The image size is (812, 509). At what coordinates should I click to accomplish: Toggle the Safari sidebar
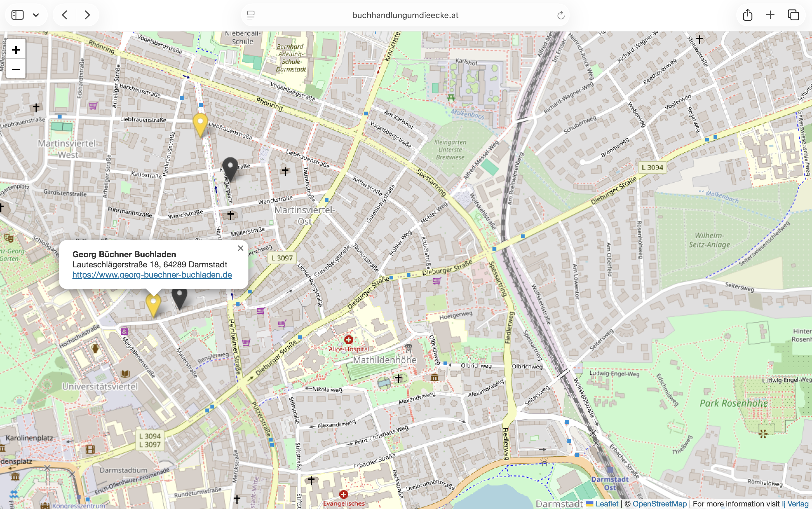[x=17, y=15]
